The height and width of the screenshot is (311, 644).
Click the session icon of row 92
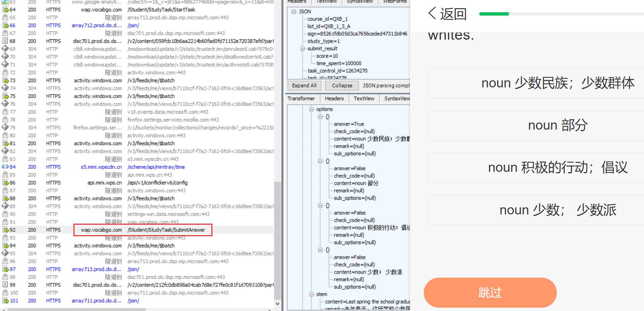click(5, 230)
